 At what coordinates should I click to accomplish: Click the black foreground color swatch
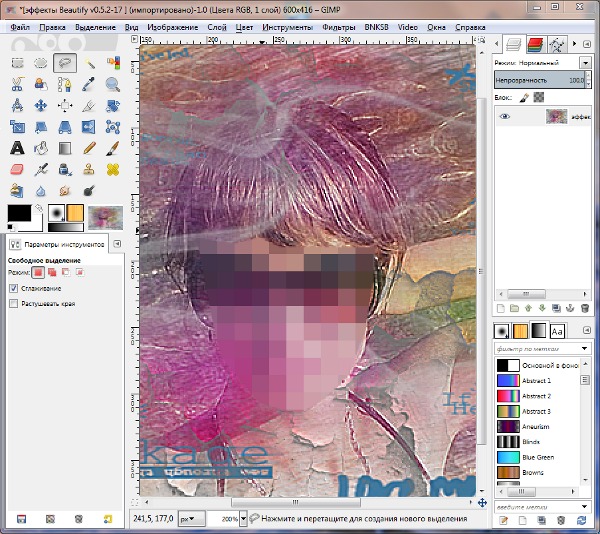(19, 213)
